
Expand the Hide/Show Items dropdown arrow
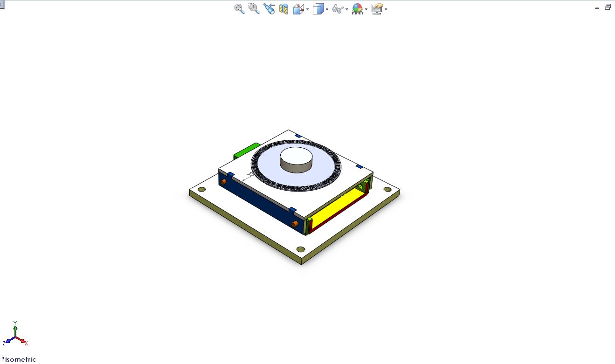click(x=347, y=9)
